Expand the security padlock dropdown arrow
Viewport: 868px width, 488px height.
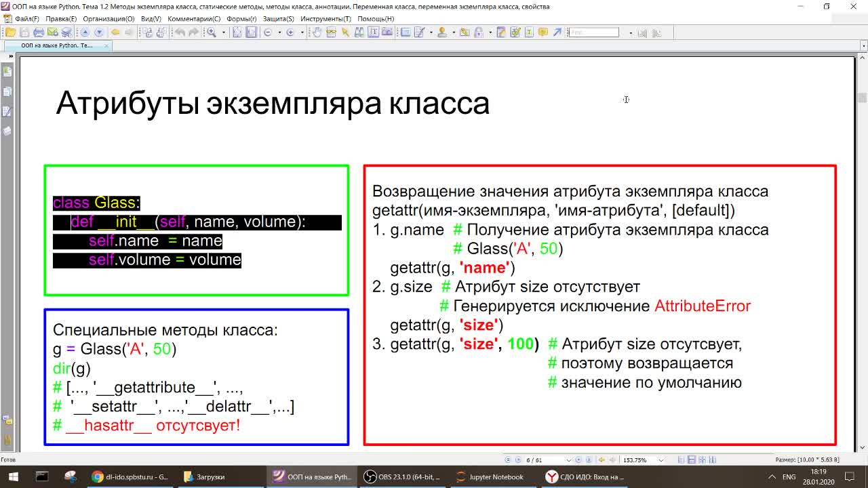coord(490,32)
